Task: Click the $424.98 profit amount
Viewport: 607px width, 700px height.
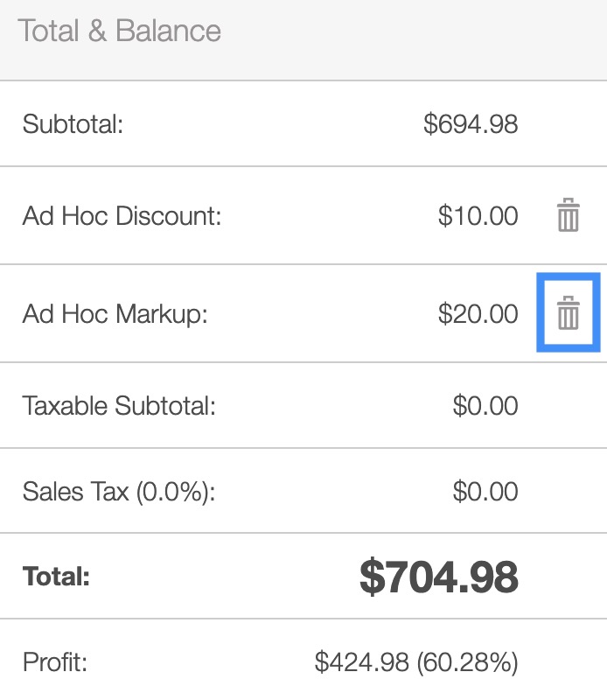Action: (361, 662)
